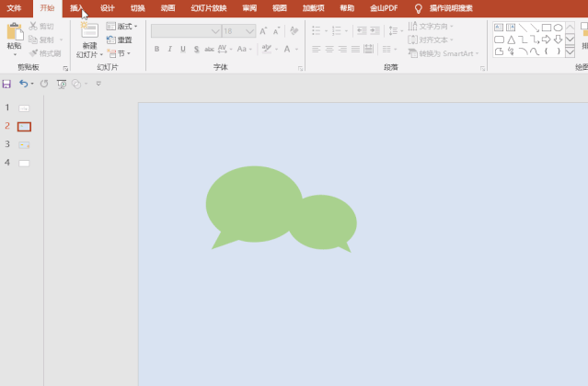Open the AV character spacing menu
Screen dimensions: 588x386
pyautogui.click(x=225, y=49)
